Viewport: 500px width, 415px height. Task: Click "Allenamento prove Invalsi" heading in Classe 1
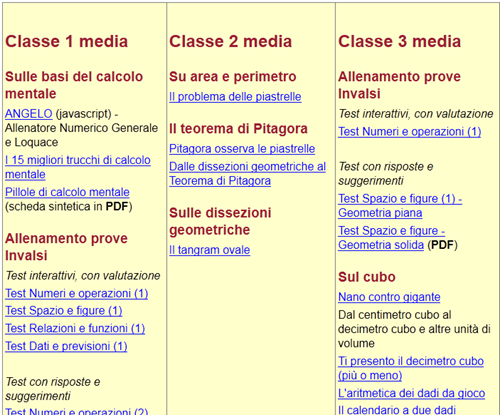point(66,247)
